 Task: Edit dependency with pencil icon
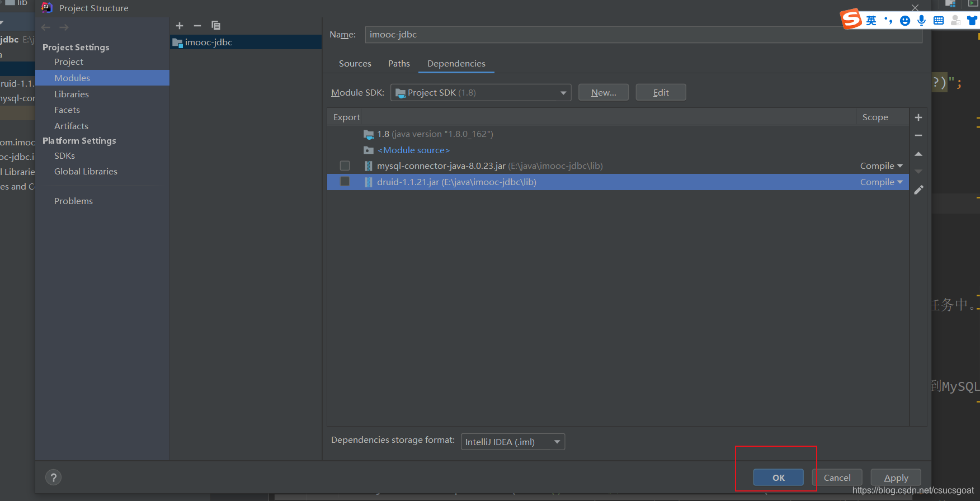pos(918,190)
